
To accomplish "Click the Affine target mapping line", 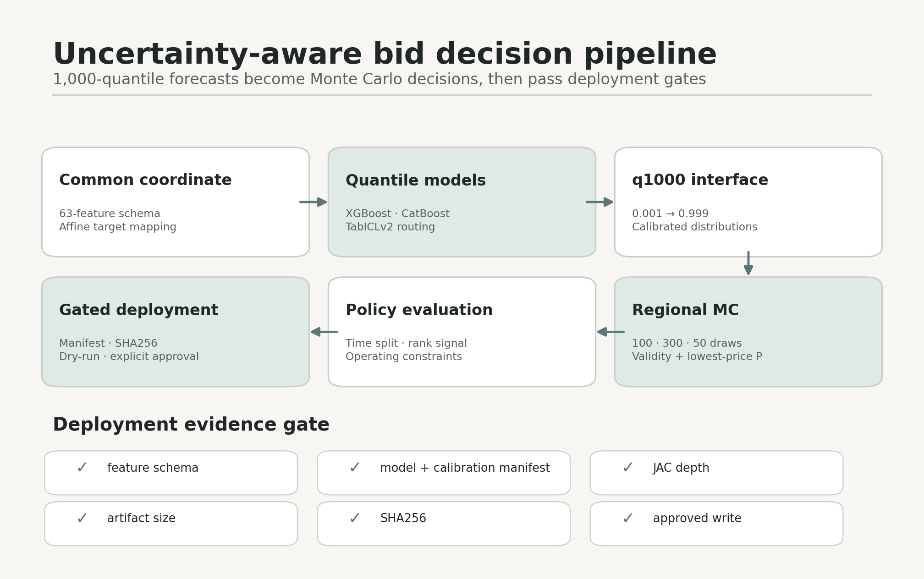I will [118, 227].
